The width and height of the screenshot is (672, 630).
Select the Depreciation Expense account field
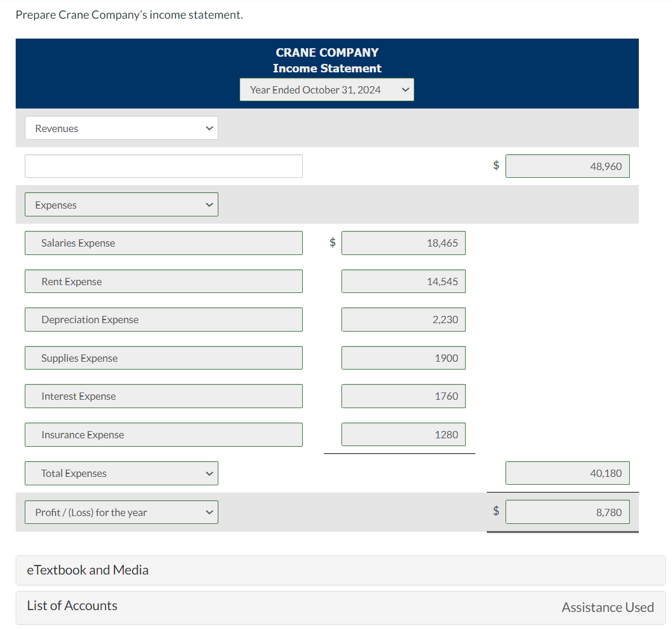coord(163,320)
